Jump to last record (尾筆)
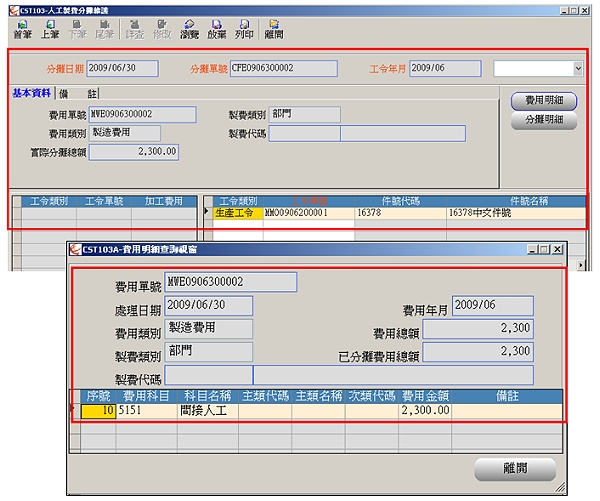This screenshot has height=501, width=600. click(104, 30)
